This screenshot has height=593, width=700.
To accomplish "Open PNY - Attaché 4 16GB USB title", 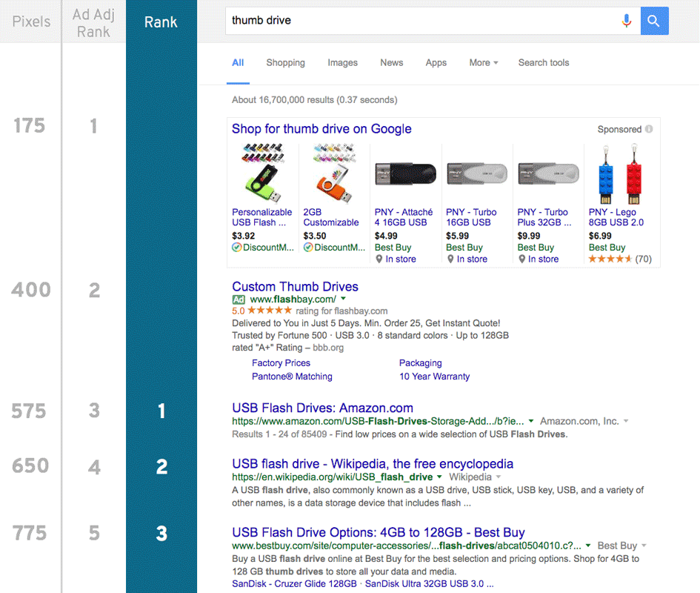I will [404, 217].
